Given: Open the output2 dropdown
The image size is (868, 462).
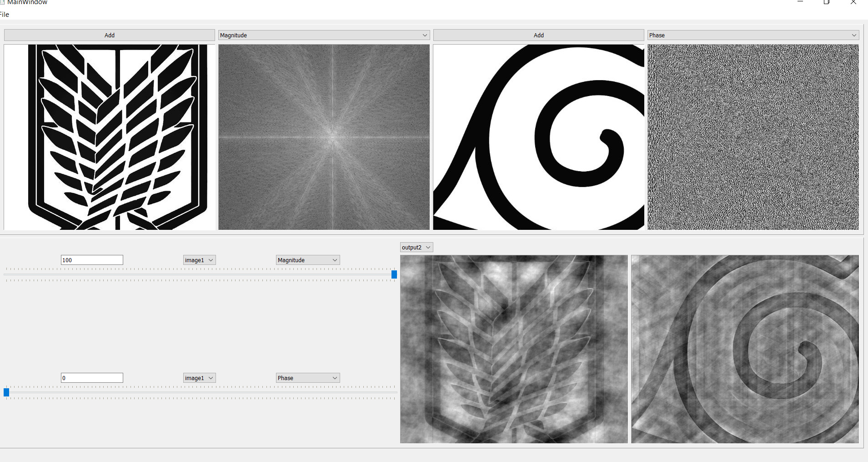Looking at the screenshot, I should [416, 247].
